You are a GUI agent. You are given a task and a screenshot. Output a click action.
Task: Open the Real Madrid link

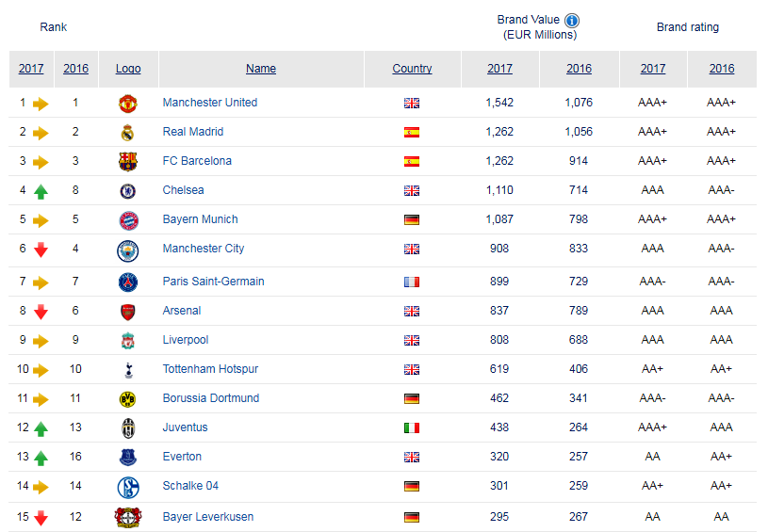tap(193, 132)
